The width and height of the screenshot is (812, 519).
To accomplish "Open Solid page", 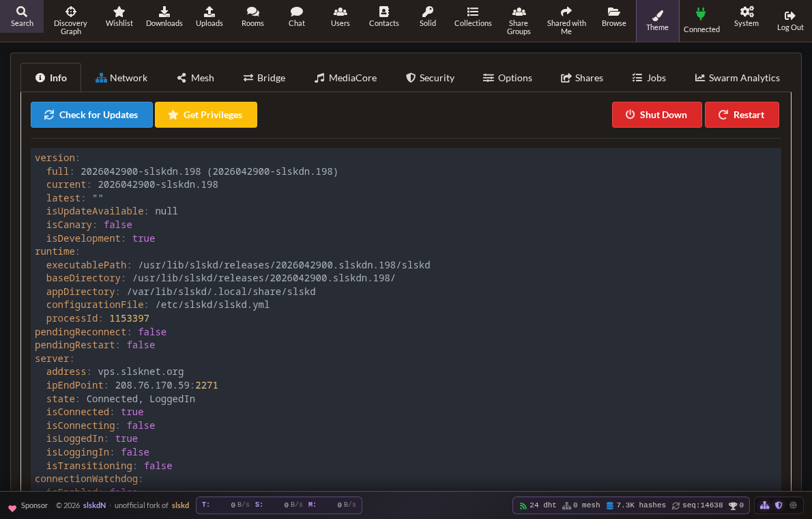I will 428,16.
